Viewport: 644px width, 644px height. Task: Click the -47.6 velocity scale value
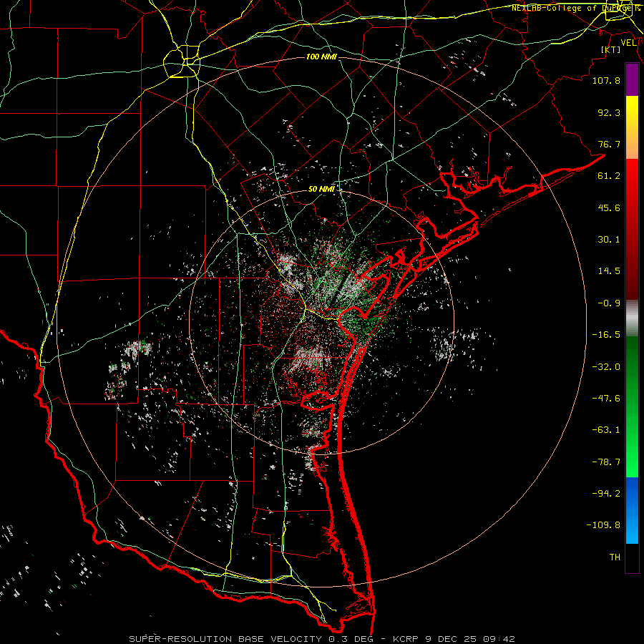coord(606,399)
